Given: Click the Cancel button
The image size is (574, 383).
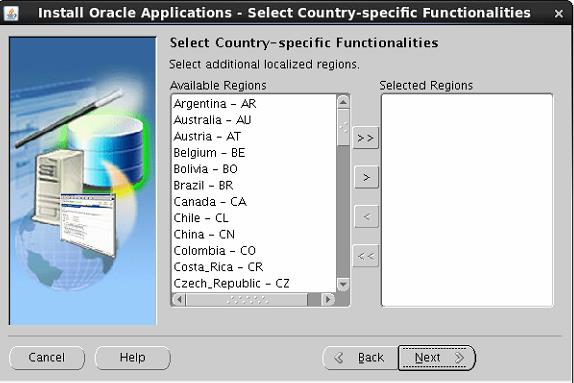Looking at the screenshot, I should 47,357.
